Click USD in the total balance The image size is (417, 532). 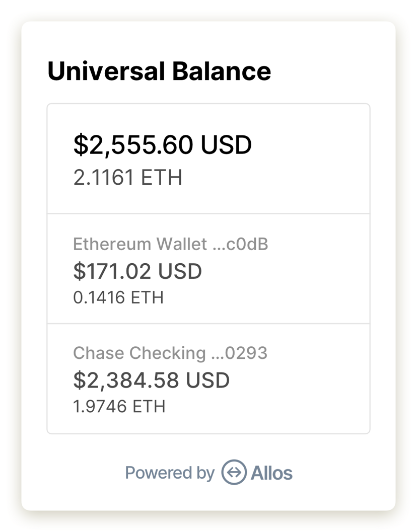click(x=226, y=145)
